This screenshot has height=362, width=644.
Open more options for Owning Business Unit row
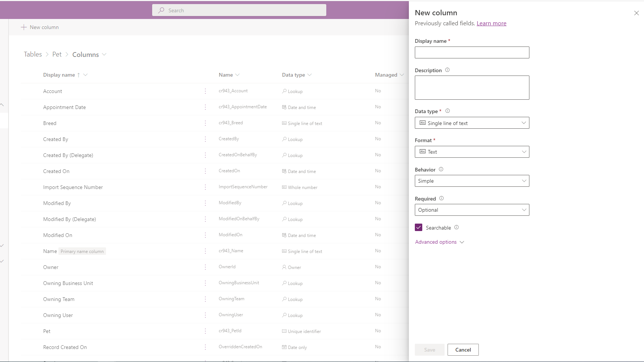205,283
